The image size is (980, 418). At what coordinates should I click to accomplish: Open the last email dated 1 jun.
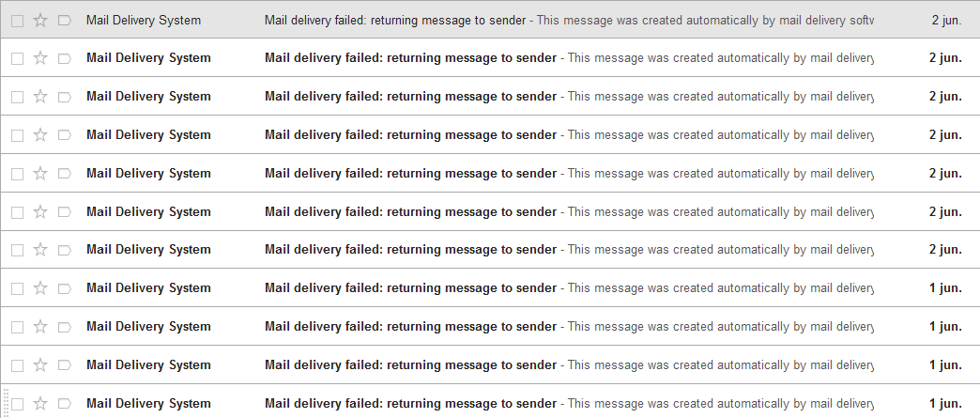click(410, 404)
